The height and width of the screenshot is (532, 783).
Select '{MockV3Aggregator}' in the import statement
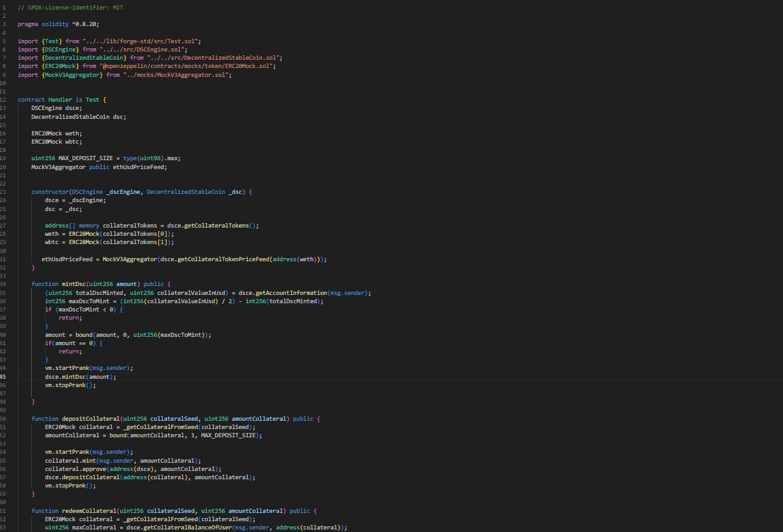(x=71, y=74)
